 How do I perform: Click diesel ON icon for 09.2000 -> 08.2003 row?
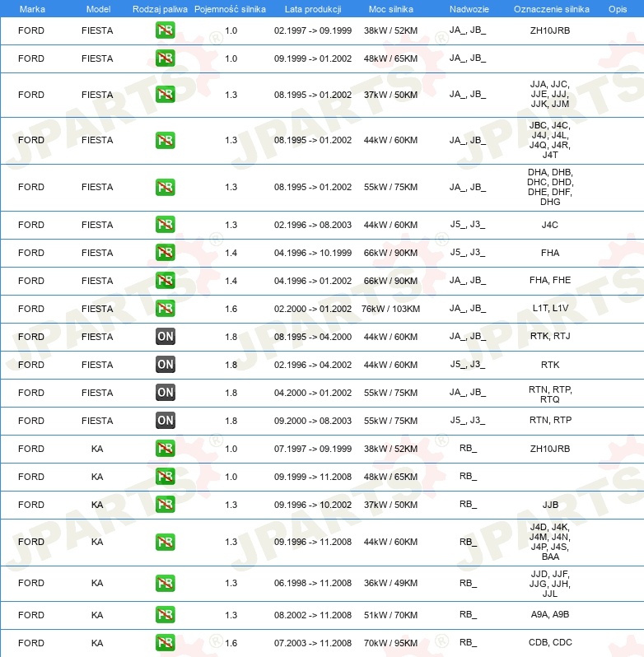click(165, 420)
